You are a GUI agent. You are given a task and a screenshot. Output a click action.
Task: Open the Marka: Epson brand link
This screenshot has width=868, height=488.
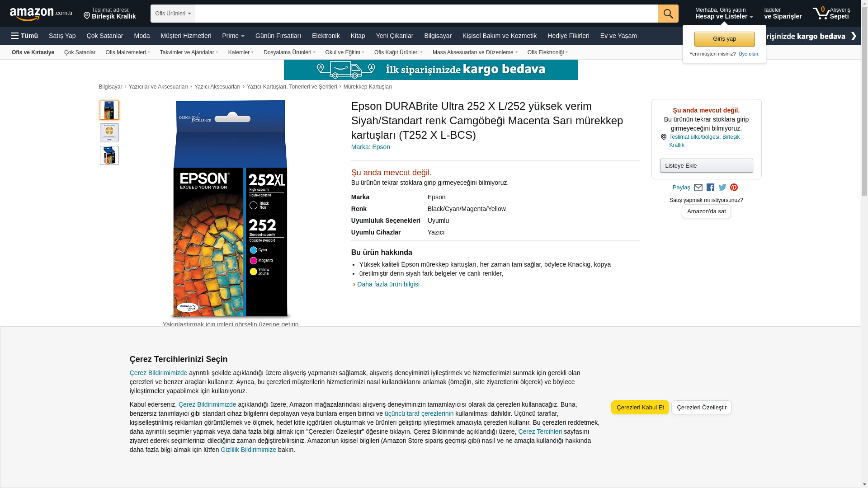370,147
